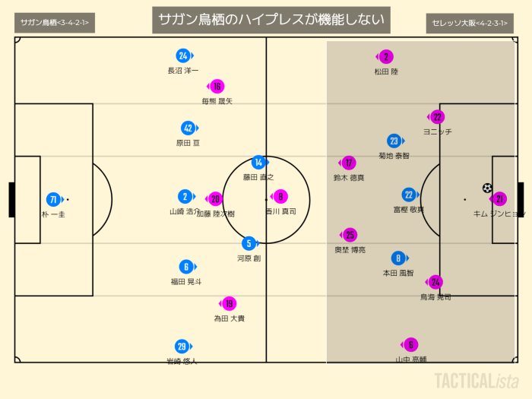This screenshot has height=399, width=532.
Task: Select the blue number 23 marker
Action: tap(394, 141)
